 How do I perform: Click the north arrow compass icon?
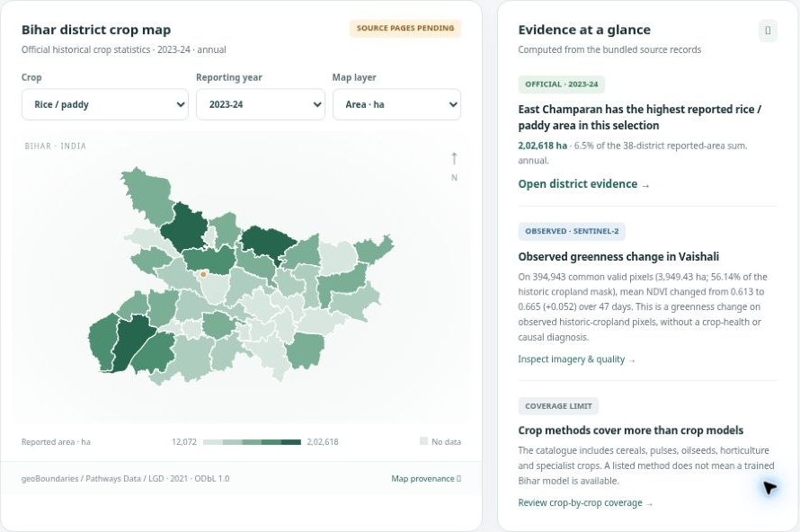[x=454, y=165]
